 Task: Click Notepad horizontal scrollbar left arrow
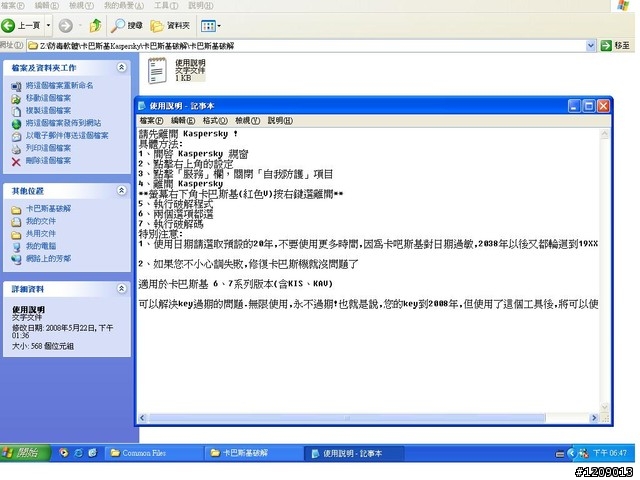tap(142, 418)
